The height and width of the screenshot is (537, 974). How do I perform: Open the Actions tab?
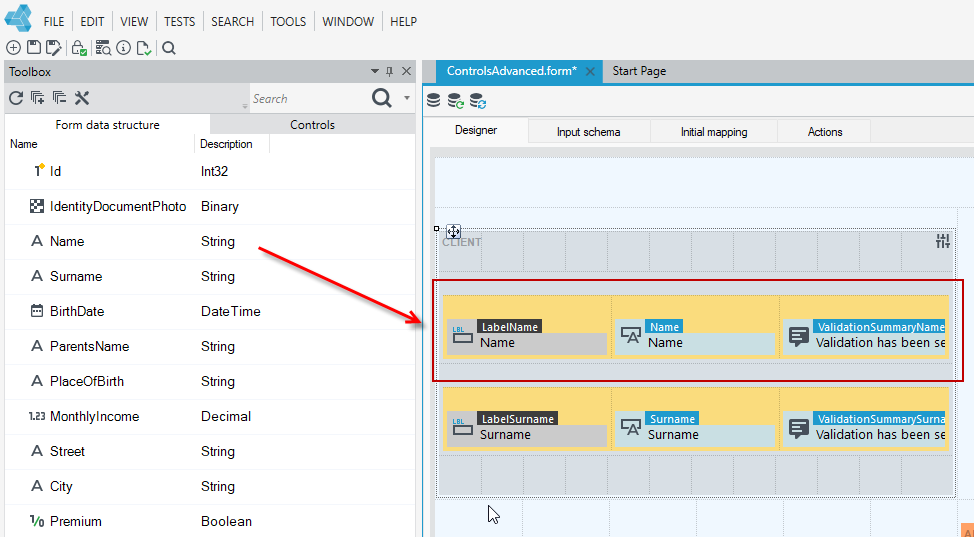point(825,132)
